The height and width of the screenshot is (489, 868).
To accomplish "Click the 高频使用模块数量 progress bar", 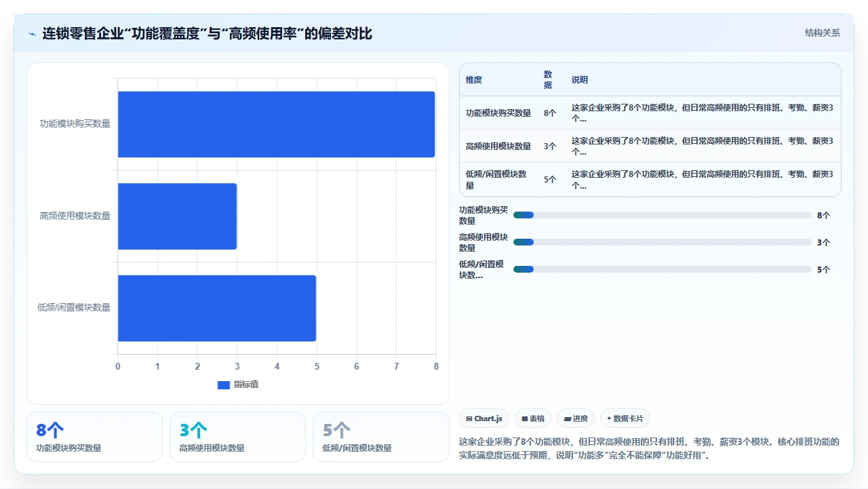I will coord(663,242).
